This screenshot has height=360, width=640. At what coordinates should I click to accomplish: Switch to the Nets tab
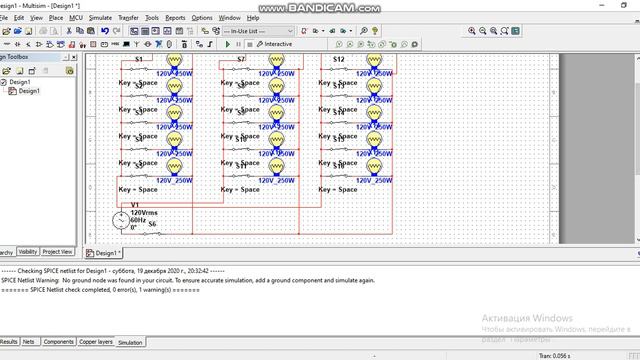point(29,342)
